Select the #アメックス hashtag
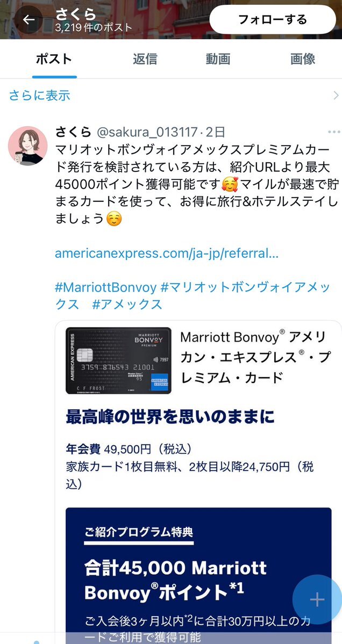Image resolution: width=342 pixels, height=644 pixels. pos(127,305)
